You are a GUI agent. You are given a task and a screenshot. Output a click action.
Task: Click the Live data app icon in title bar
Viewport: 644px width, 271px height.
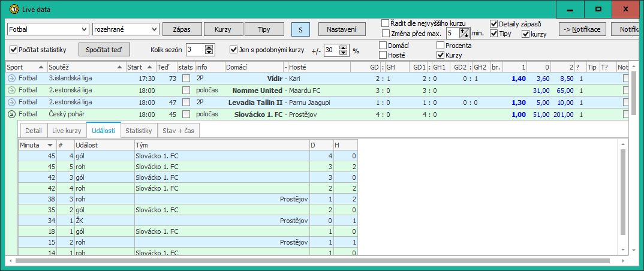14,9
